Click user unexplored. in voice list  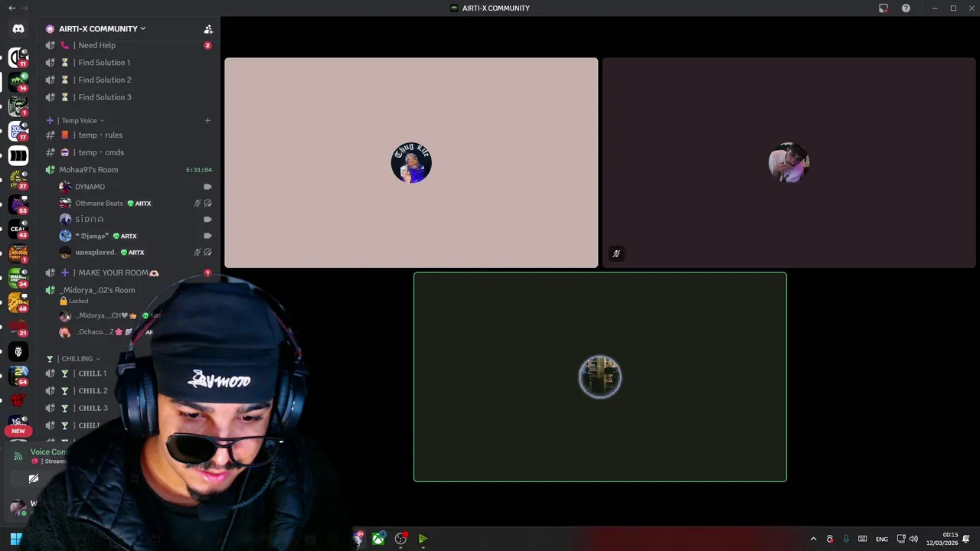coord(95,253)
